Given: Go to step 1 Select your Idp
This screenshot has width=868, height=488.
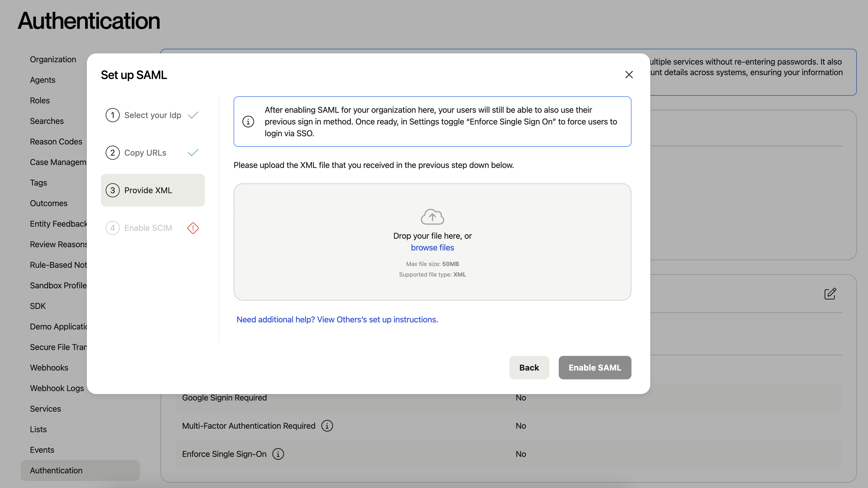Looking at the screenshot, I should [x=152, y=115].
